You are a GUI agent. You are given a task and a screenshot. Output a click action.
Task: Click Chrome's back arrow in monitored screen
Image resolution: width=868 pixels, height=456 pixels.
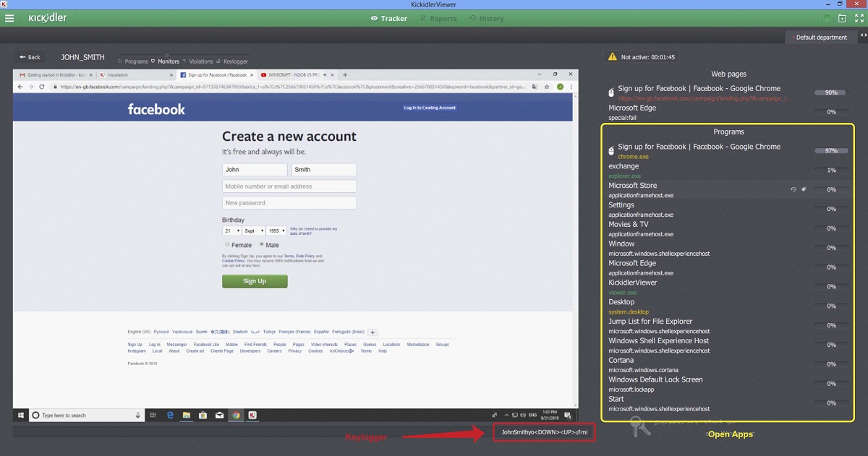click(x=20, y=87)
